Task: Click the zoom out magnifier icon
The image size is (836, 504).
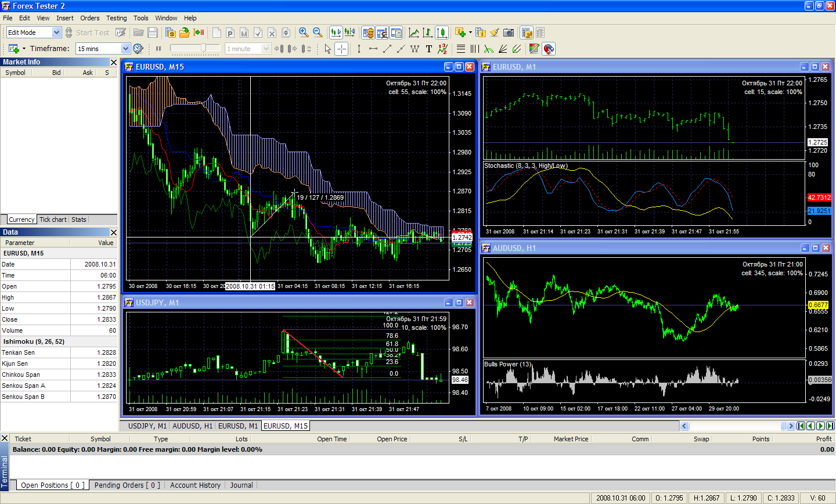Action: pyautogui.click(x=318, y=33)
